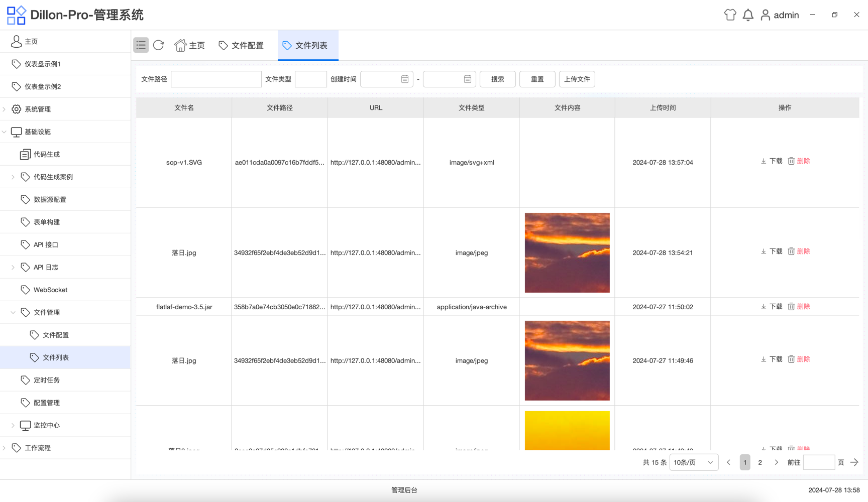
Task: Click the gear icon for 系统管理
Action: (16, 109)
